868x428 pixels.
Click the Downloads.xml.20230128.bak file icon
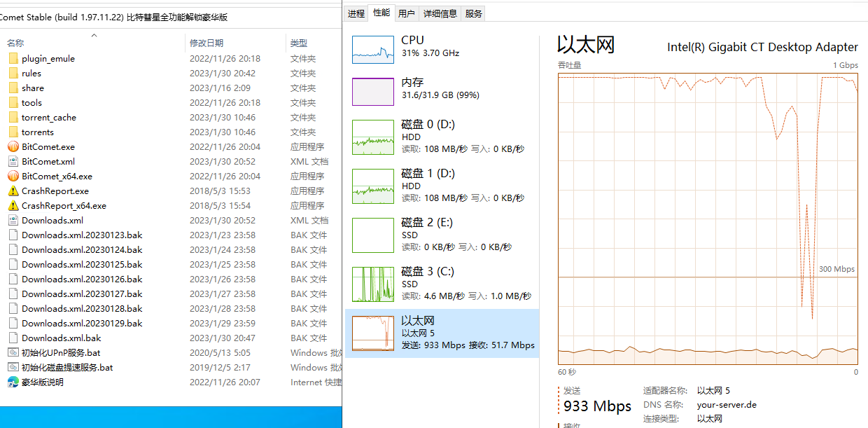[13, 309]
